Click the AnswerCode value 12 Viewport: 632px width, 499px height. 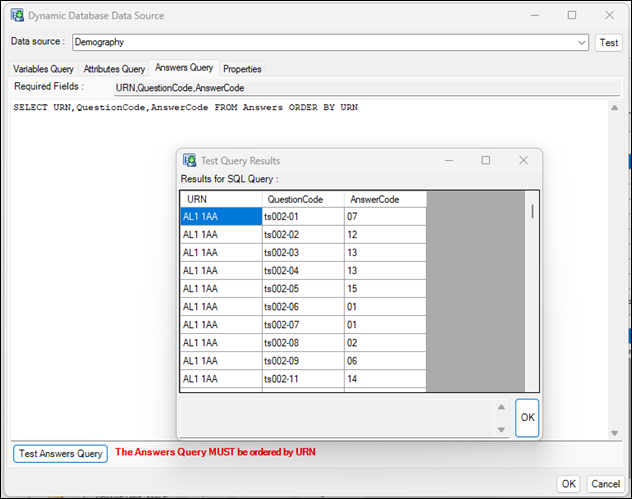click(385, 235)
